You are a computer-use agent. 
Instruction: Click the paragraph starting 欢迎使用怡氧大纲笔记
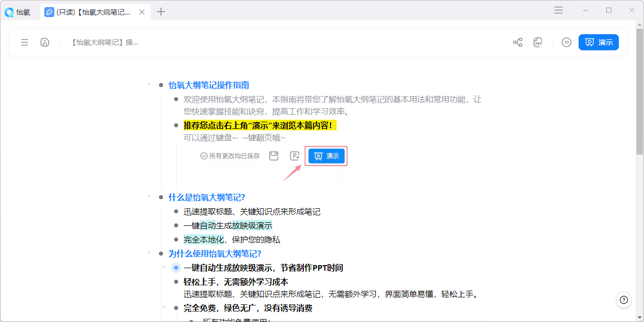coord(333,105)
